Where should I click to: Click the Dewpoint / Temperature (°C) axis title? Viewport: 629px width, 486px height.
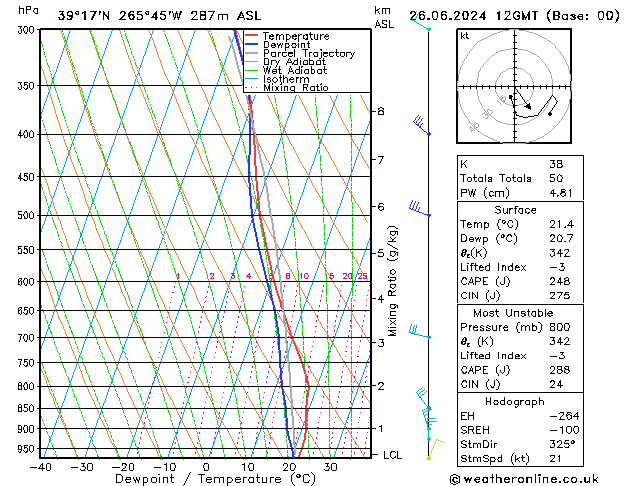click(215, 479)
